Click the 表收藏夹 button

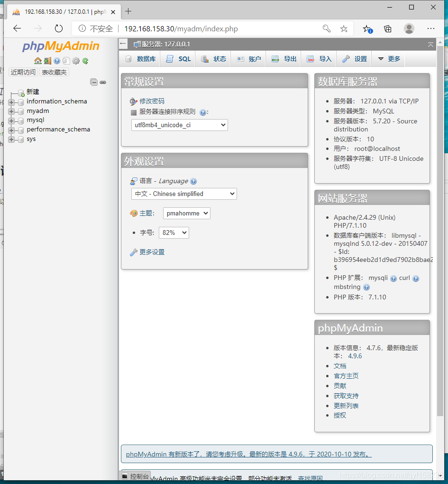pyautogui.click(x=54, y=72)
